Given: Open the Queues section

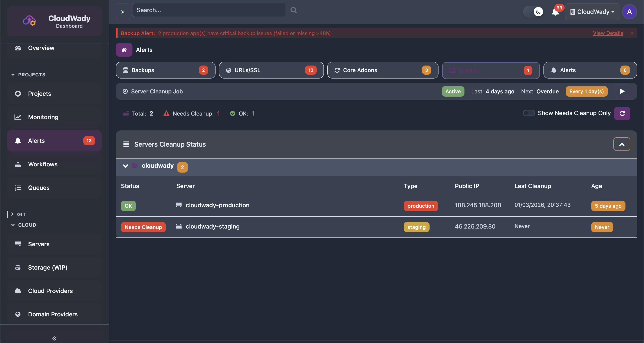Looking at the screenshot, I should point(39,188).
